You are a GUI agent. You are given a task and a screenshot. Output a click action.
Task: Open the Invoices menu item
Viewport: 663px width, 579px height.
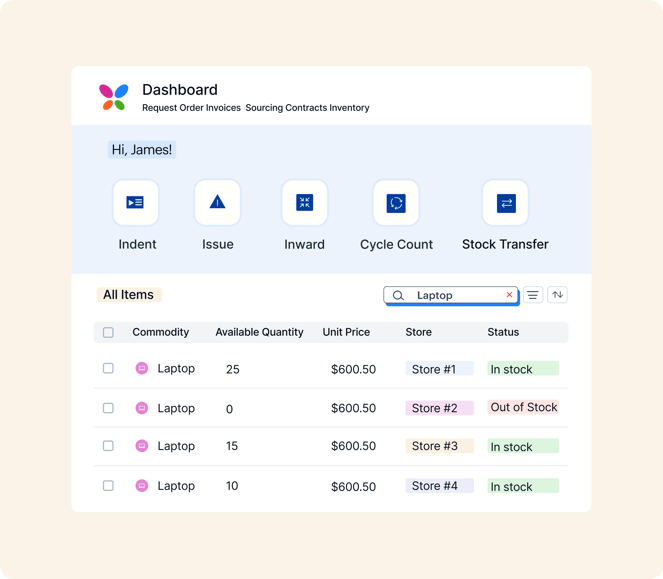pyautogui.click(x=221, y=108)
